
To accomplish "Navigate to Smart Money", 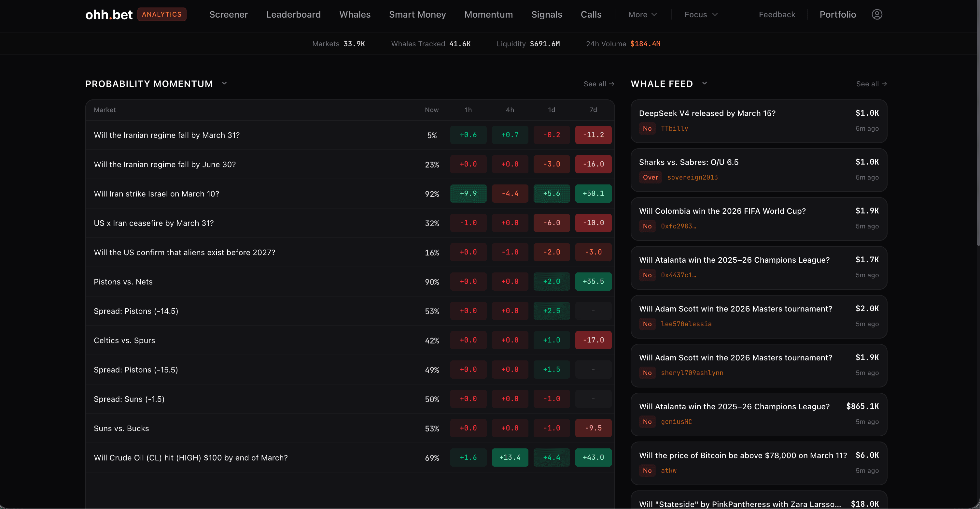I will coord(417,14).
